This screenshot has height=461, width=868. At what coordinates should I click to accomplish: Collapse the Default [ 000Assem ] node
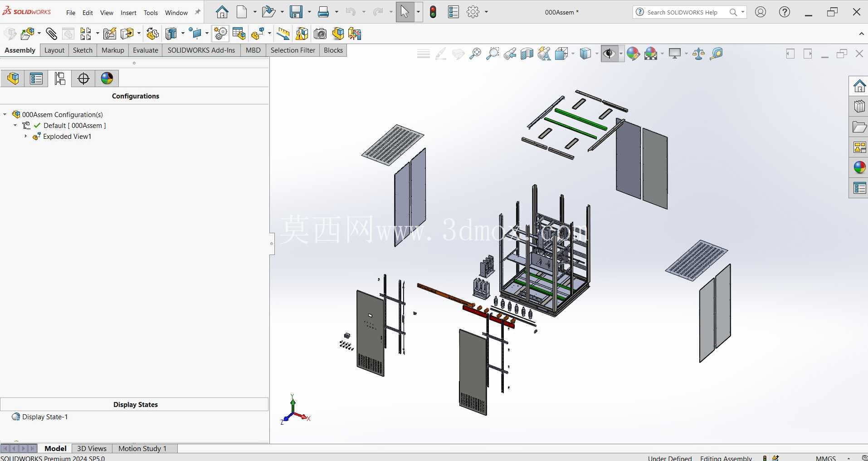pyautogui.click(x=15, y=125)
